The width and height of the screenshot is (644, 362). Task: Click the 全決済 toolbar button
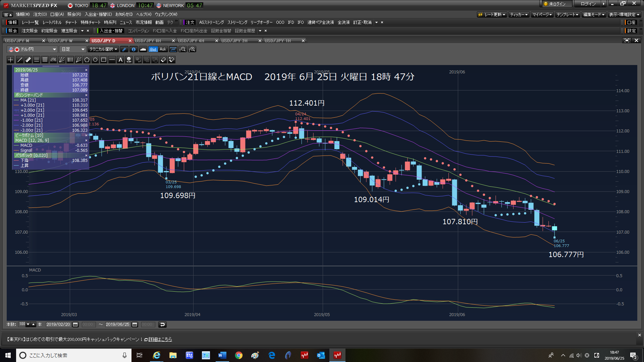[x=343, y=22]
